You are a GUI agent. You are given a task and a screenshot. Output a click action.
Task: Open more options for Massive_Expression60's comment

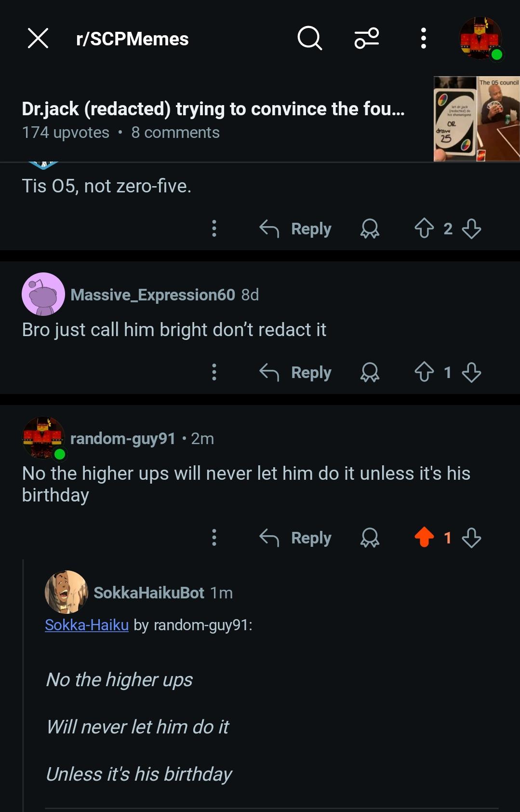click(214, 372)
